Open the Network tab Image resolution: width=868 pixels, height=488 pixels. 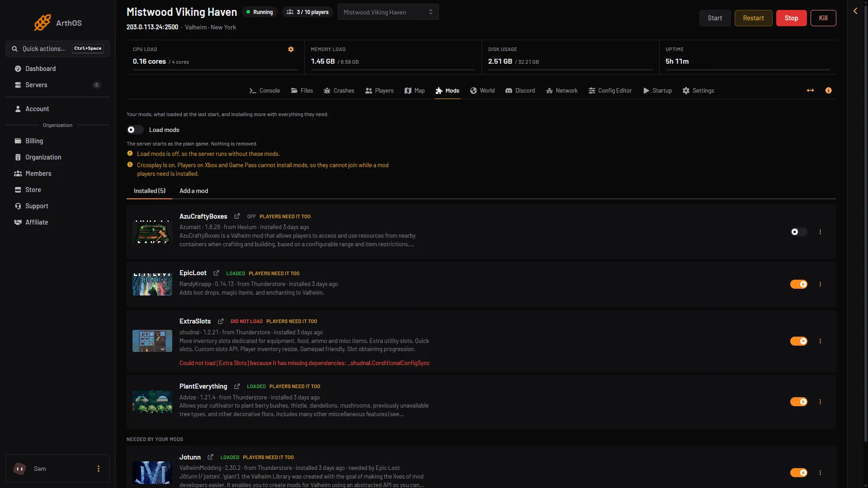pyautogui.click(x=561, y=90)
